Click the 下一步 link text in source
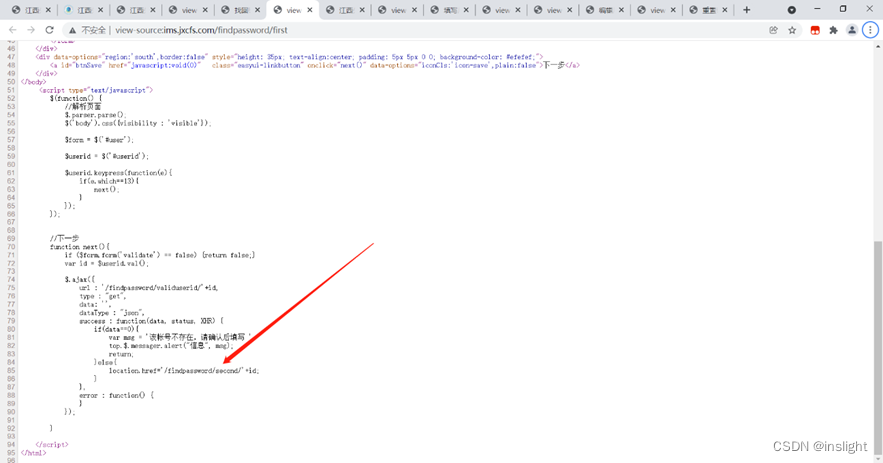 coord(553,65)
